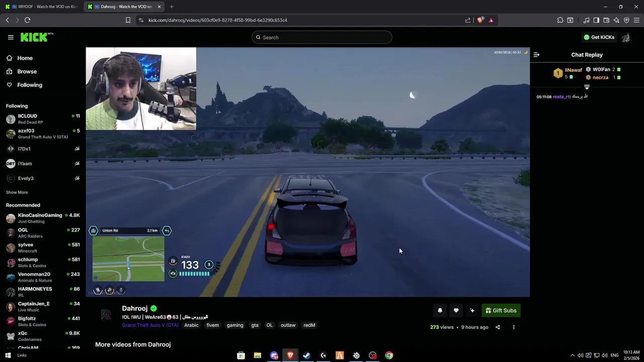Open followed channel azxf03
644x362 pixels.
pos(42,134)
